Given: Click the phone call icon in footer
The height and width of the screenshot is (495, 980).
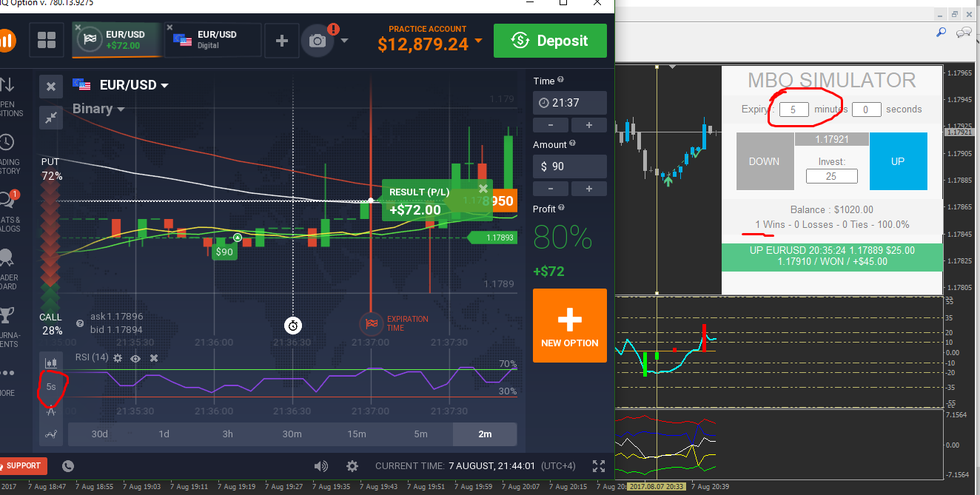Looking at the screenshot, I should (68, 466).
